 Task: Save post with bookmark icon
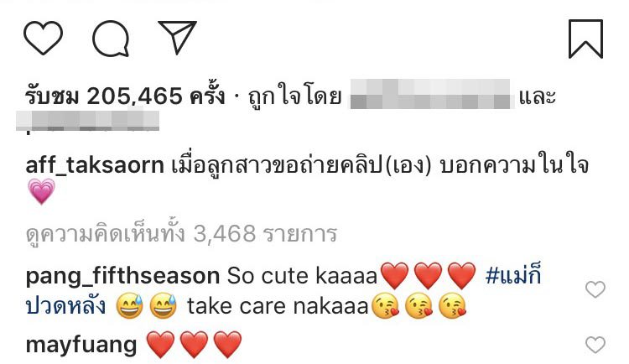(585, 39)
